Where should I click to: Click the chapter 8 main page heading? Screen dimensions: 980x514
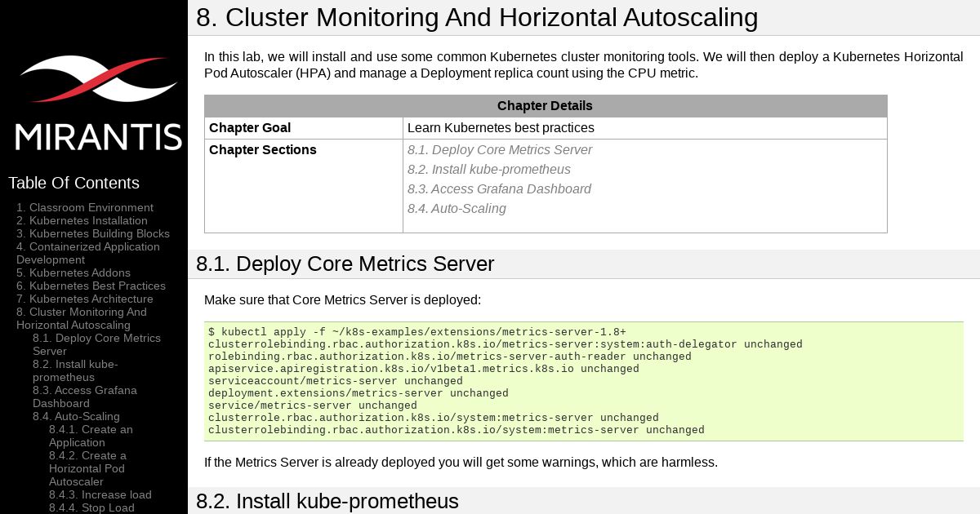pos(477,18)
